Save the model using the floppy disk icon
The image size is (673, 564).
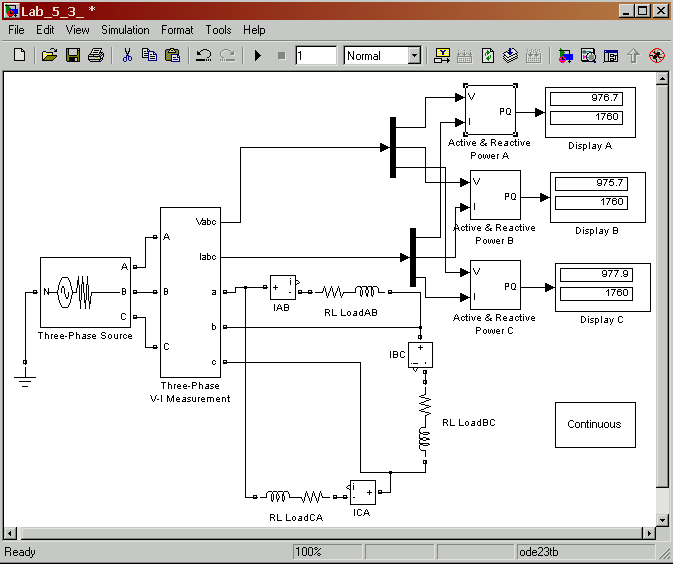(72, 56)
